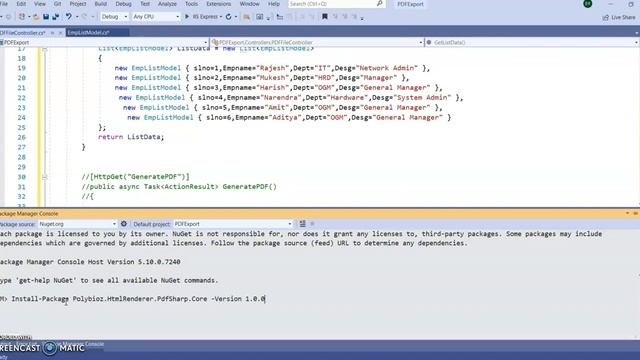Open the Default project PDFExport dropdown
The image size is (640, 360).
click(233, 224)
